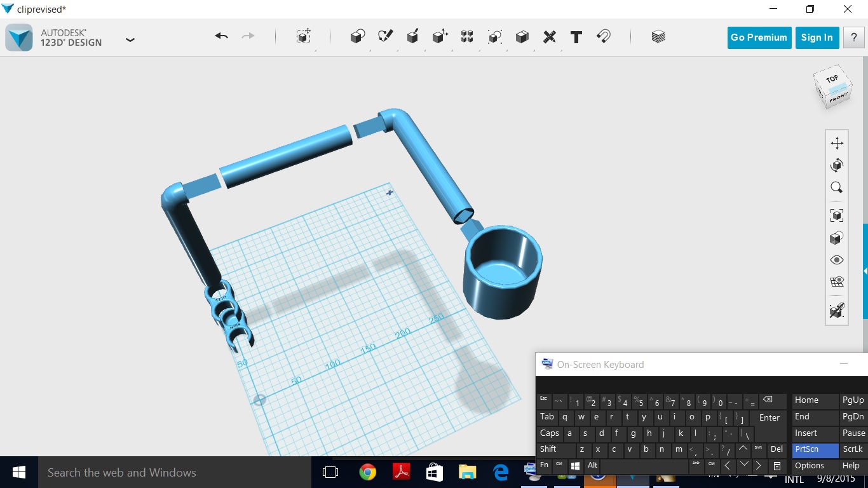Toggle Caps key on On-Screen Keyboard
This screenshot has height=488, width=868.
[549, 434]
